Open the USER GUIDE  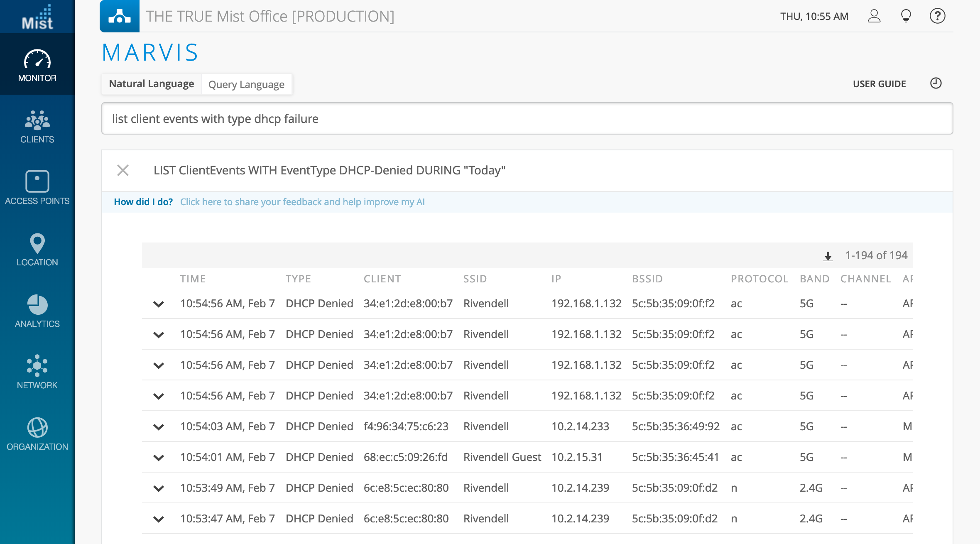tap(879, 84)
